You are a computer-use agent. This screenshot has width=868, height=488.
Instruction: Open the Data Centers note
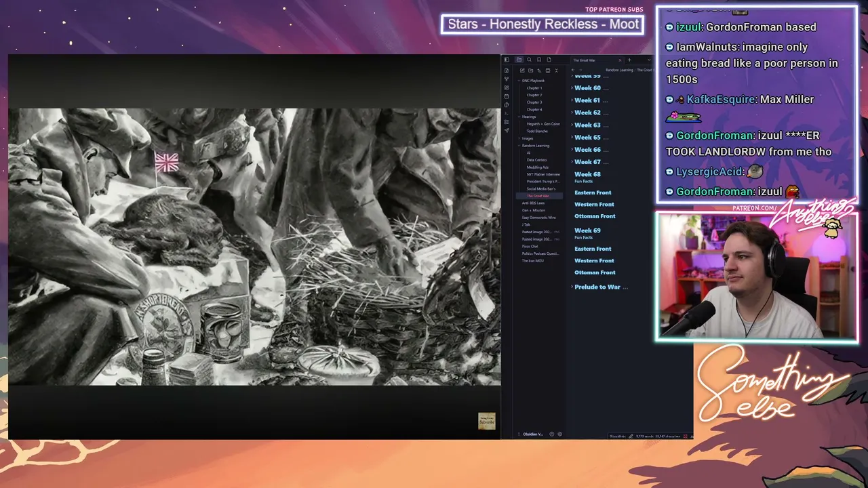[x=536, y=160]
